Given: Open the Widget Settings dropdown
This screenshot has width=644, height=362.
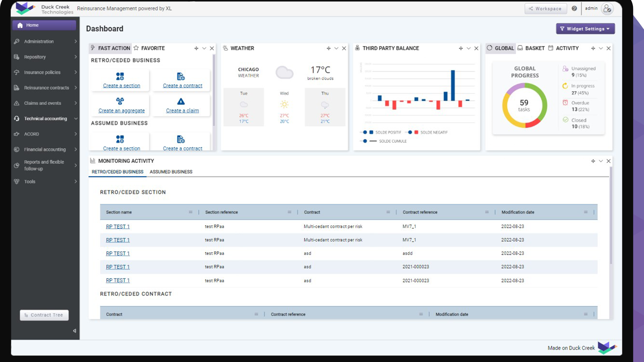Looking at the screenshot, I should (x=585, y=29).
